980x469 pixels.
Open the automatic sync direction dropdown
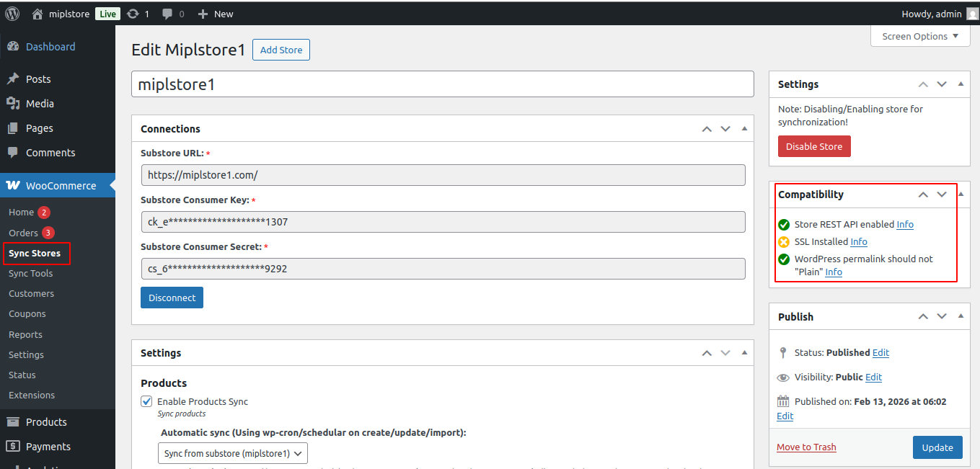point(232,453)
